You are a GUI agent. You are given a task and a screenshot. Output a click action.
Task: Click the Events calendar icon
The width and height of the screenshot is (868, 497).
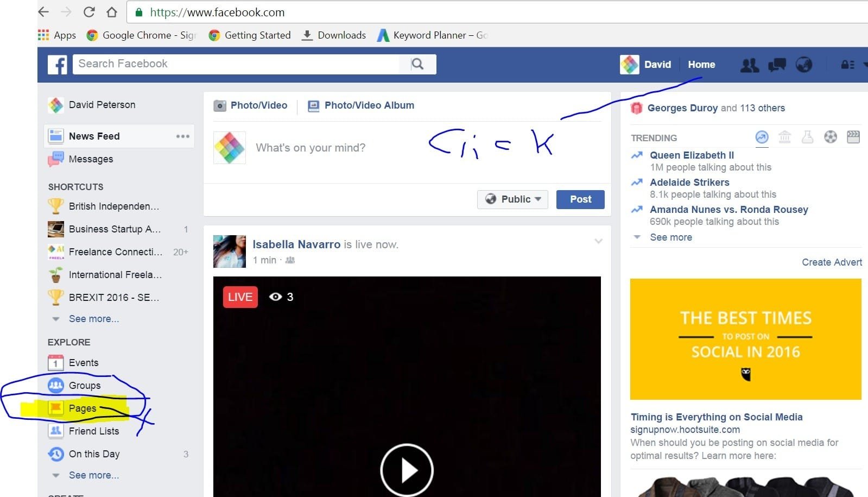tap(56, 362)
